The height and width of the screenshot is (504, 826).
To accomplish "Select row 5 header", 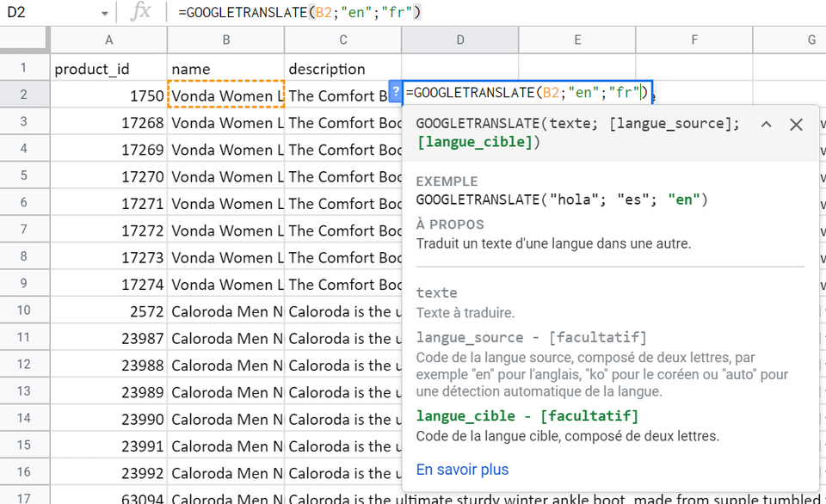I will coord(24,175).
